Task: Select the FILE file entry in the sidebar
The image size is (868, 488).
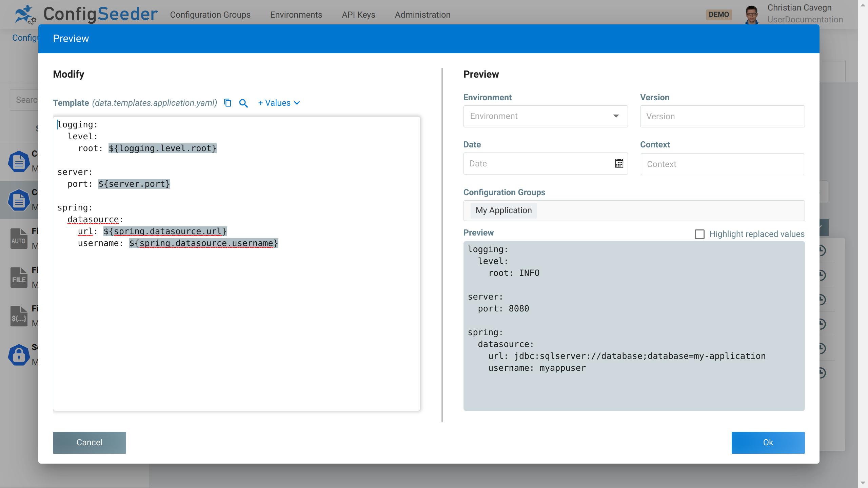Action: coord(19,278)
